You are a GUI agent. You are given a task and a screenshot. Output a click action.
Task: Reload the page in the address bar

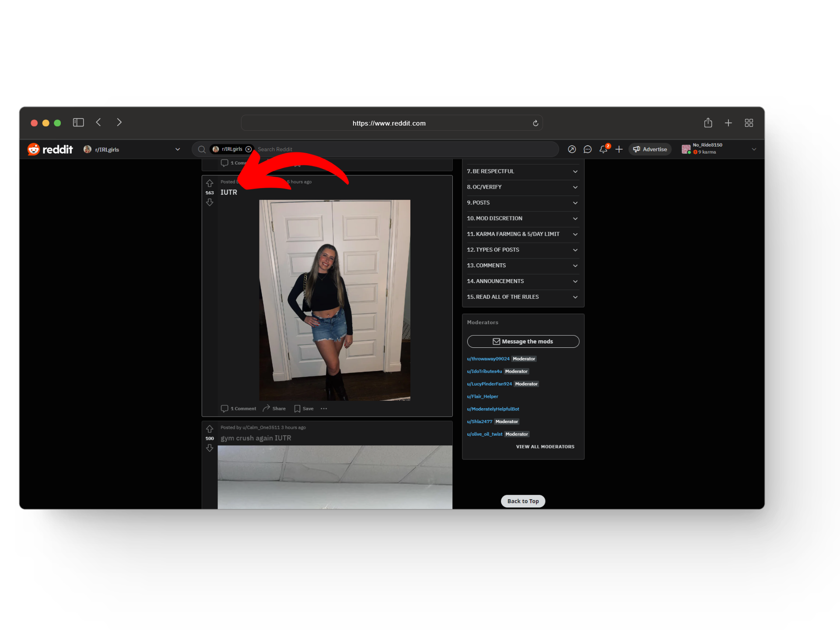point(535,123)
